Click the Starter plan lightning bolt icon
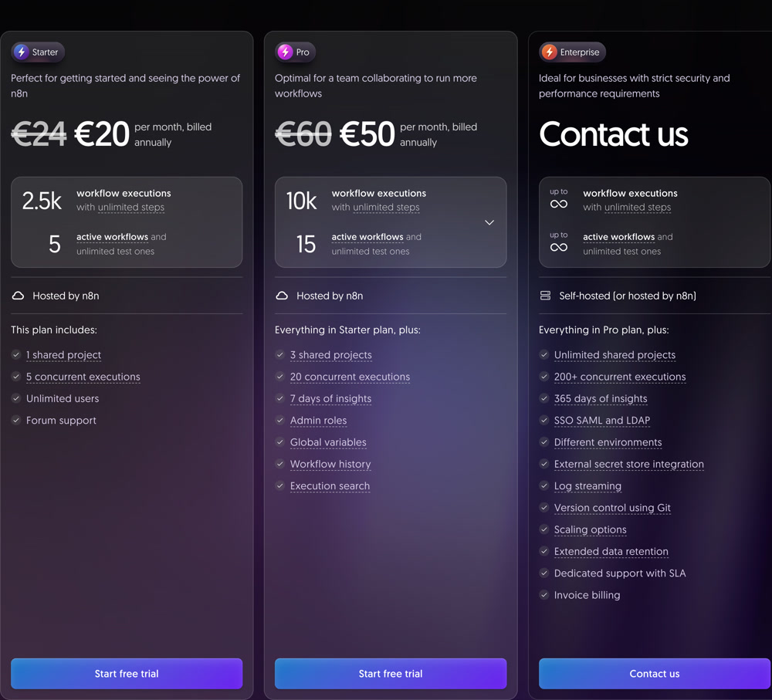Viewport: 772px width, 700px height. tap(22, 52)
